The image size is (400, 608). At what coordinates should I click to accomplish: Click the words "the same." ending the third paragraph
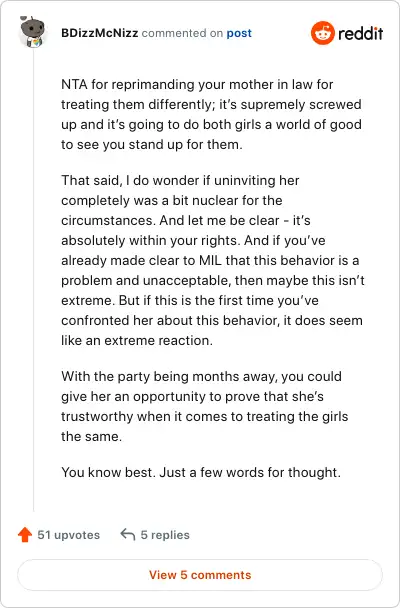pos(91,436)
